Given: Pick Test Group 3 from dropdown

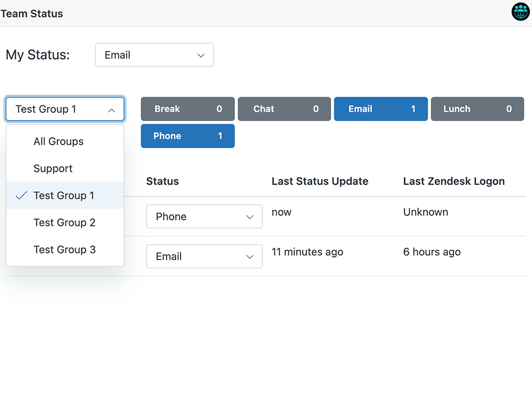Looking at the screenshot, I should pos(64,249).
